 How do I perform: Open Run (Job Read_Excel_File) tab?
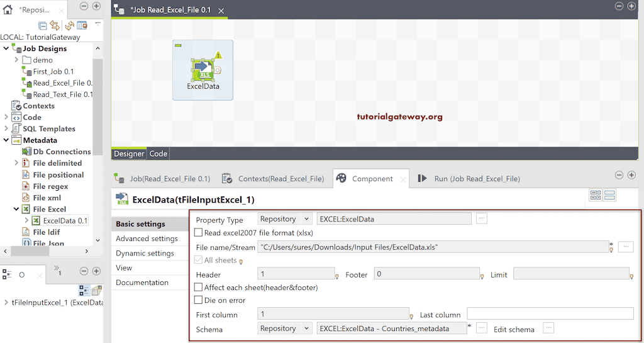[469, 179]
